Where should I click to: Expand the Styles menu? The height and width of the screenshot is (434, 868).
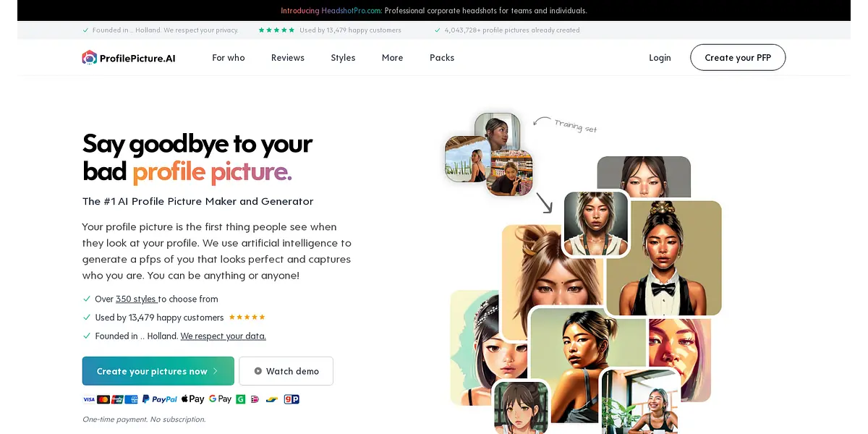[x=343, y=58]
